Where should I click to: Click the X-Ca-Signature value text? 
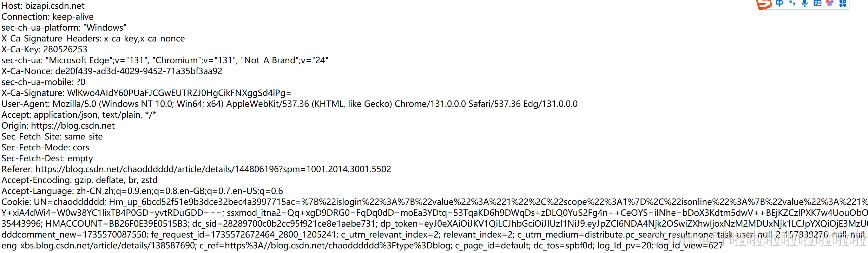179,93
